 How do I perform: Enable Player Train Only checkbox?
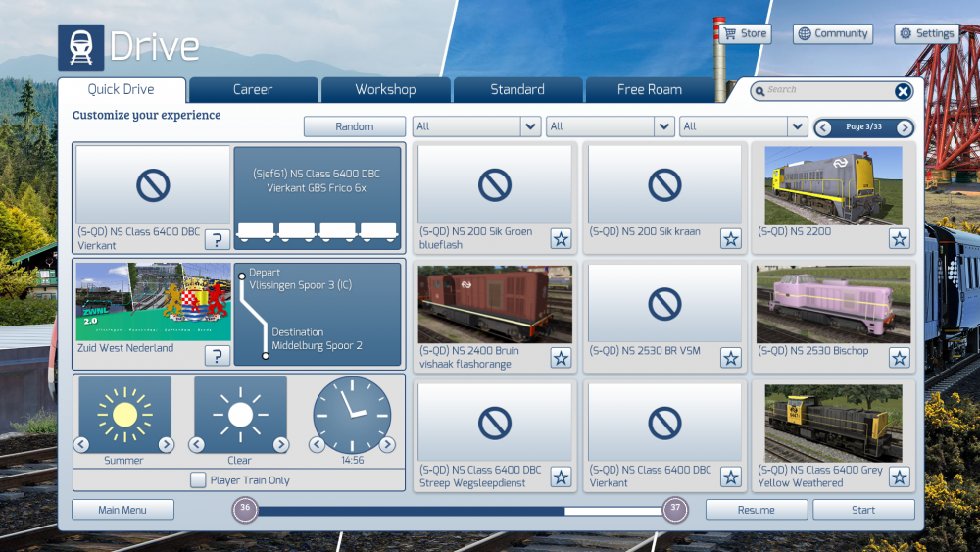coord(198,480)
